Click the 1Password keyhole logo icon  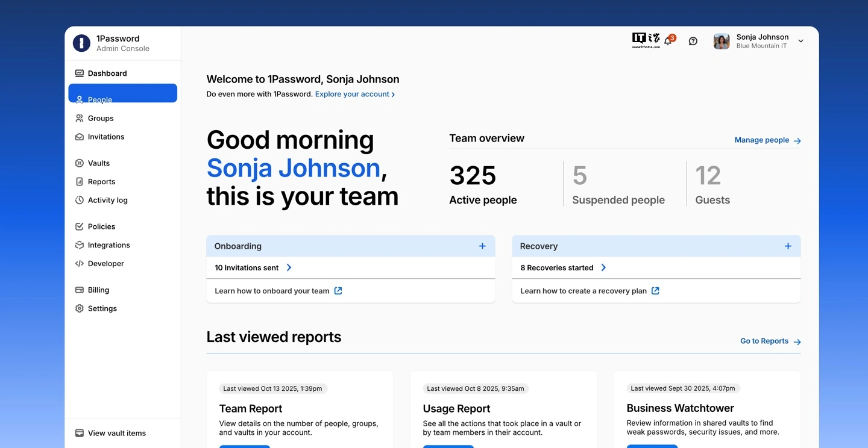pos(81,43)
